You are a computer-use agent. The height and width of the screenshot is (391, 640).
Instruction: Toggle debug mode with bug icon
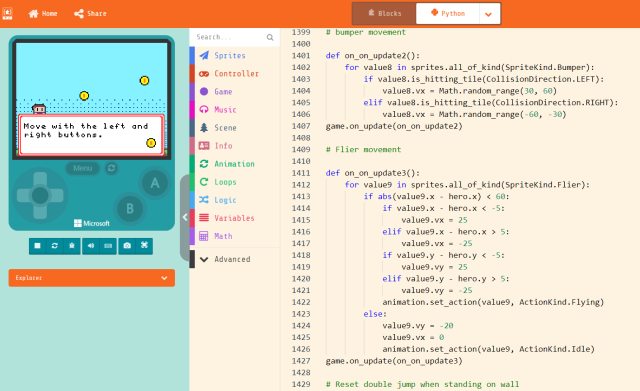[x=72, y=246]
